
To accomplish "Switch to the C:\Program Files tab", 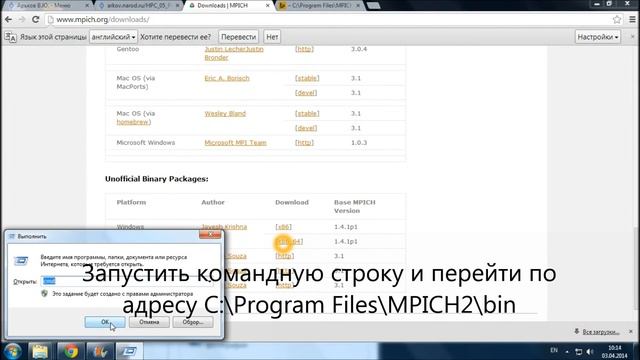I will [318, 6].
